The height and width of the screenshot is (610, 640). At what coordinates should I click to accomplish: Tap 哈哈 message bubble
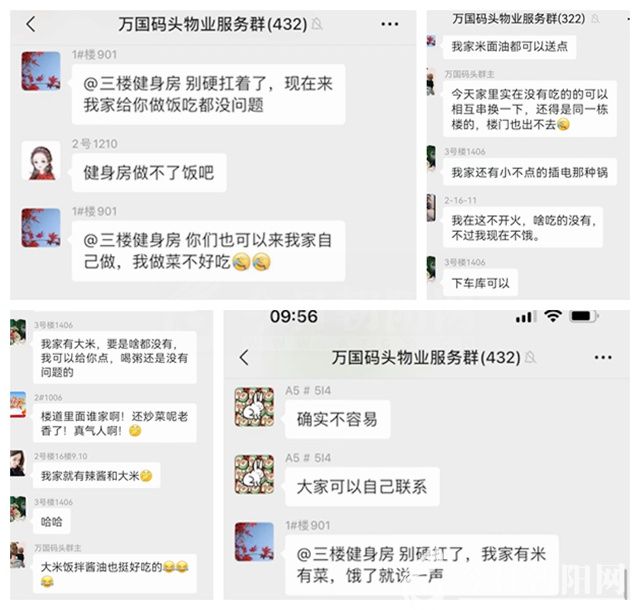(51, 521)
